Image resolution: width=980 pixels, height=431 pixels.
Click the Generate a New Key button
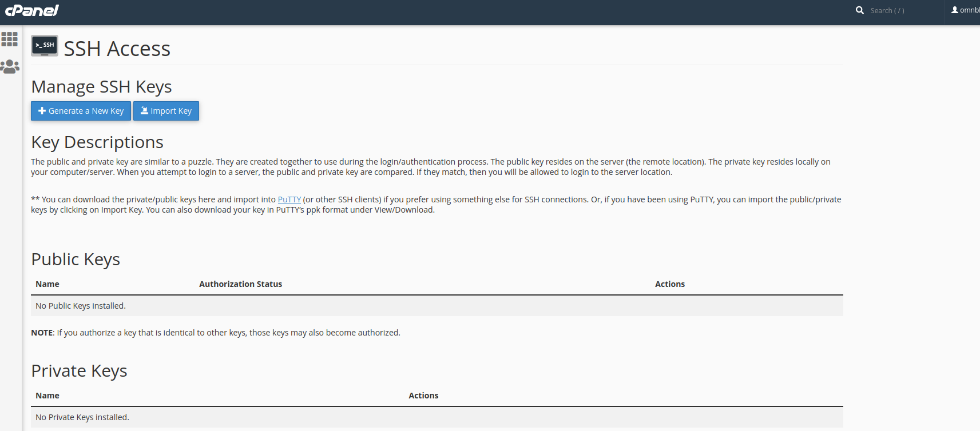tap(81, 111)
